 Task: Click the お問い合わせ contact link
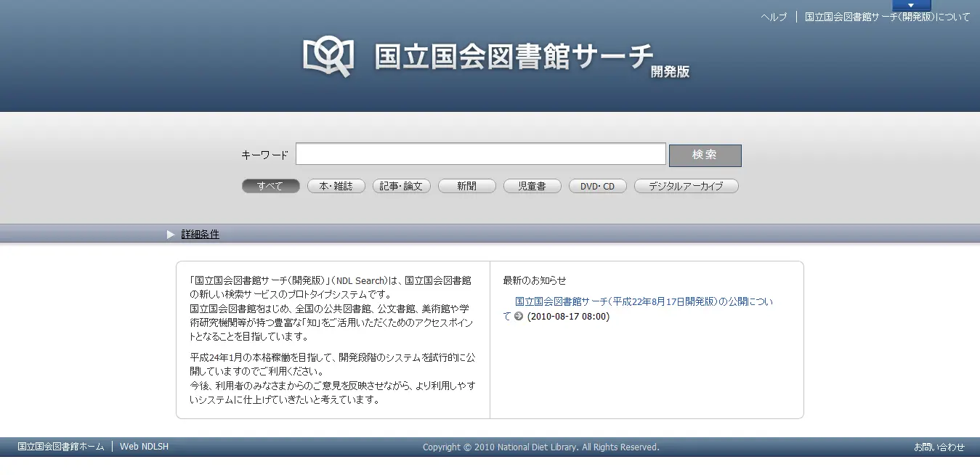coord(939,447)
